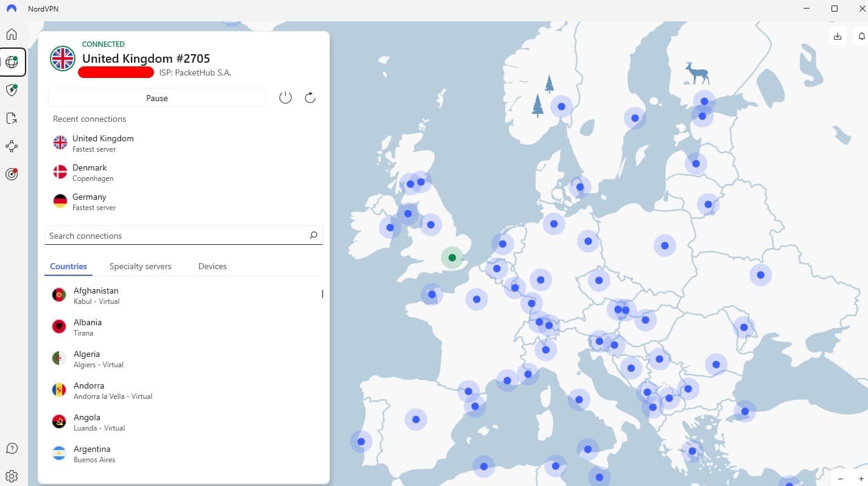This screenshot has width=868, height=486.
Task: Click the download icon at the top right
Action: click(838, 37)
